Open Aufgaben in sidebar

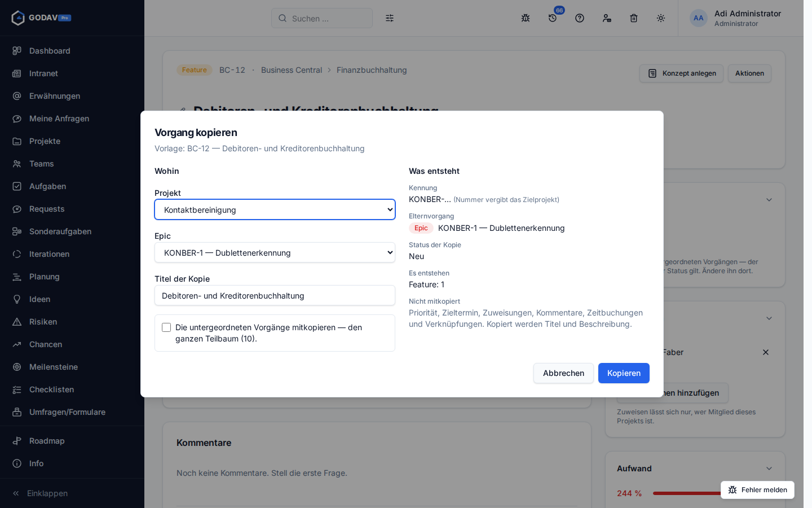[x=72, y=186]
